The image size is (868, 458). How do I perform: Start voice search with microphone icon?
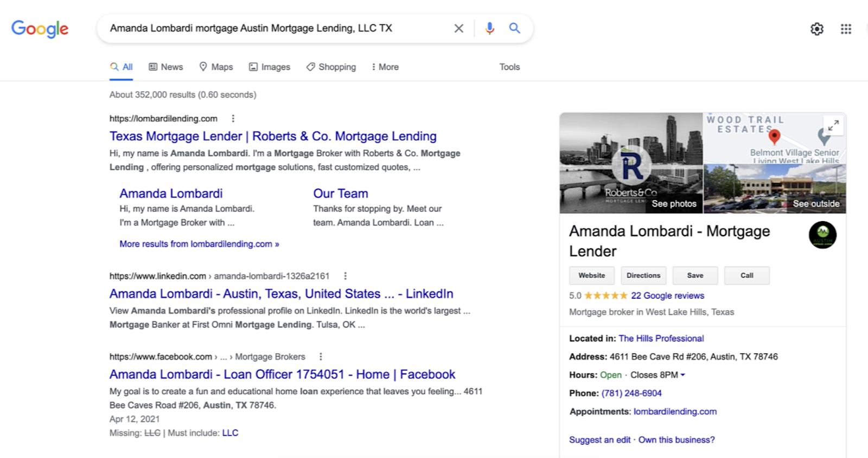pyautogui.click(x=490, y=28)
